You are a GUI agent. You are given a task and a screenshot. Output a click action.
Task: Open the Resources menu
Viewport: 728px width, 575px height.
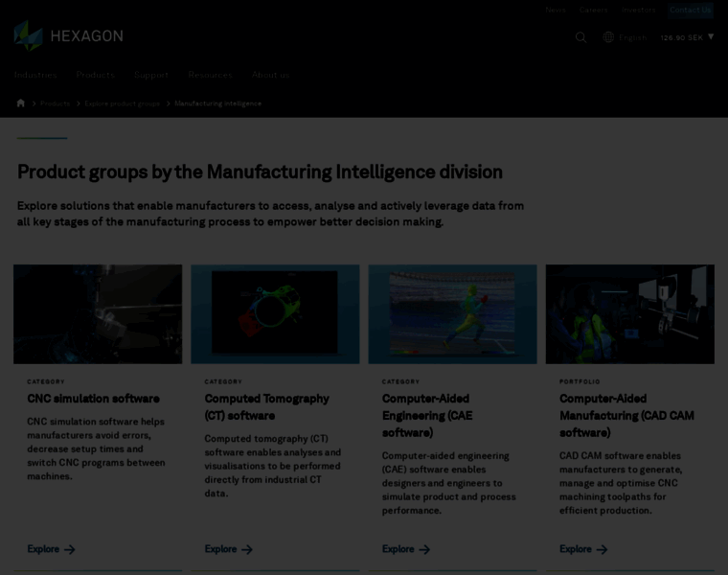click(x=211, y=75)
